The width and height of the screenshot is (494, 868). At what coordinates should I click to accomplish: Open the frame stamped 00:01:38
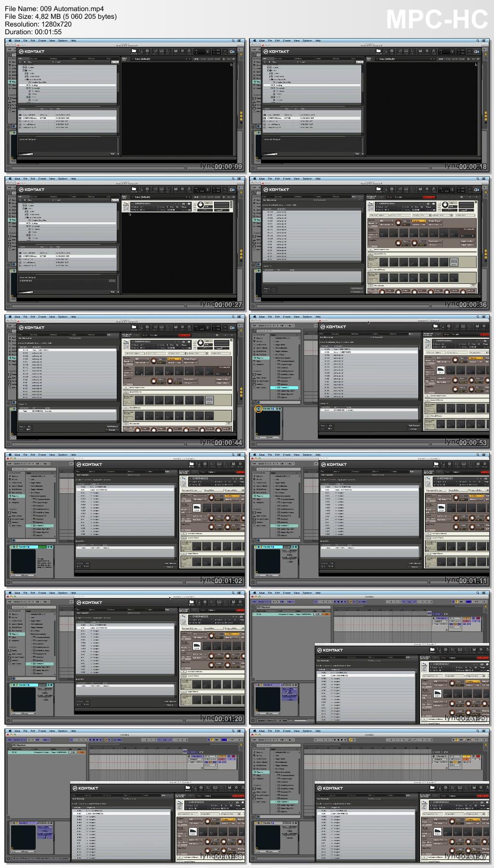(125, 796)
